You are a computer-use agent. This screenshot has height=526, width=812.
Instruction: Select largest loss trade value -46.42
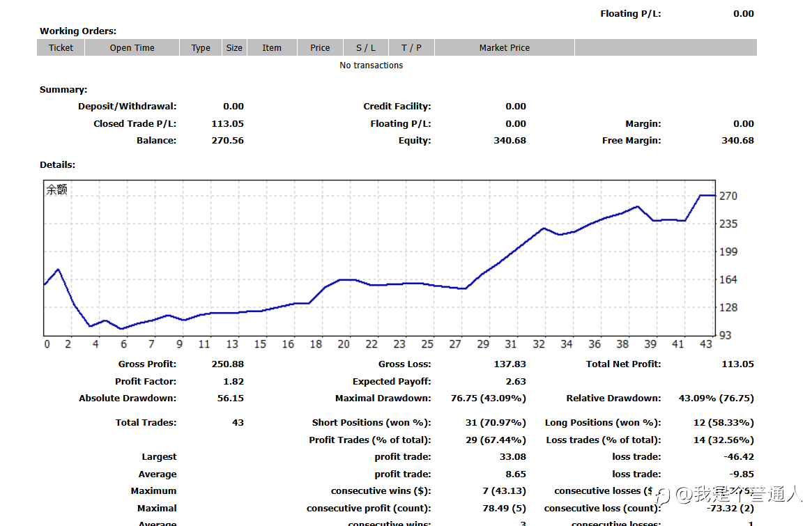point(738,456)
